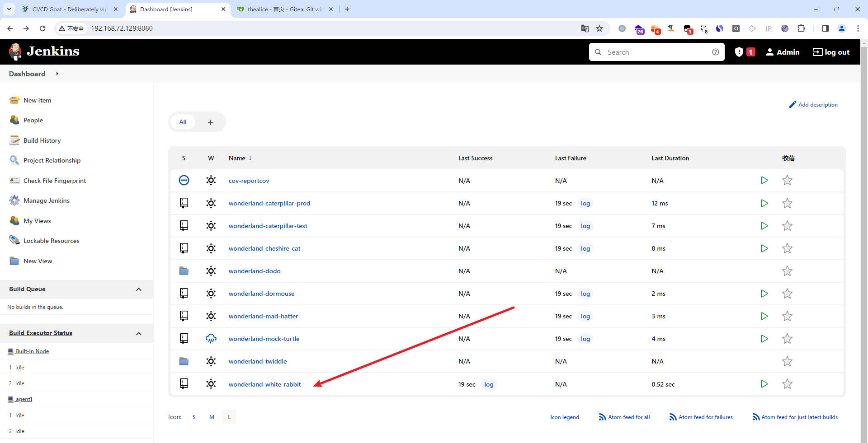This screenshot has width=868, height=443.
Task: Trigger build for wonderland-cheshire-cat
Action: [x=764, y=248]
